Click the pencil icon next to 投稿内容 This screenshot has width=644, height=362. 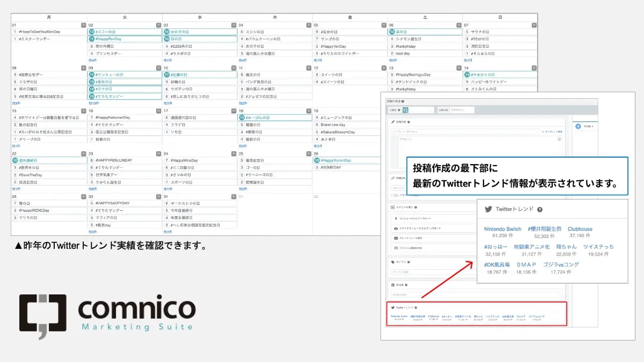(392, 122)
